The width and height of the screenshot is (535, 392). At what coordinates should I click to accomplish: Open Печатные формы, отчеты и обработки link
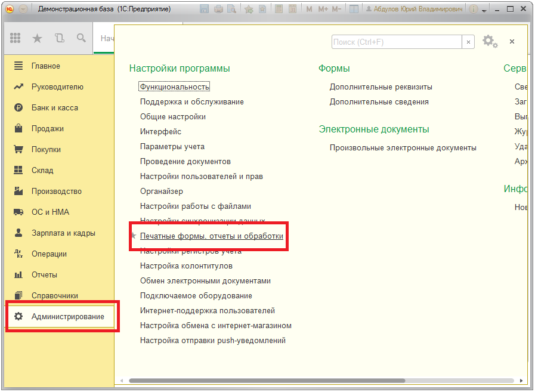[211, 236]
